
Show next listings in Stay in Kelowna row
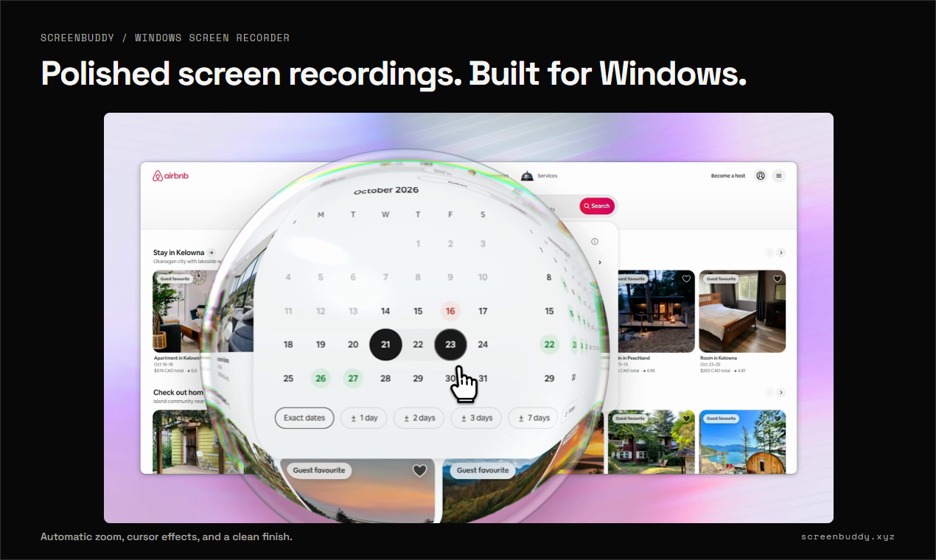pos(781,253)
